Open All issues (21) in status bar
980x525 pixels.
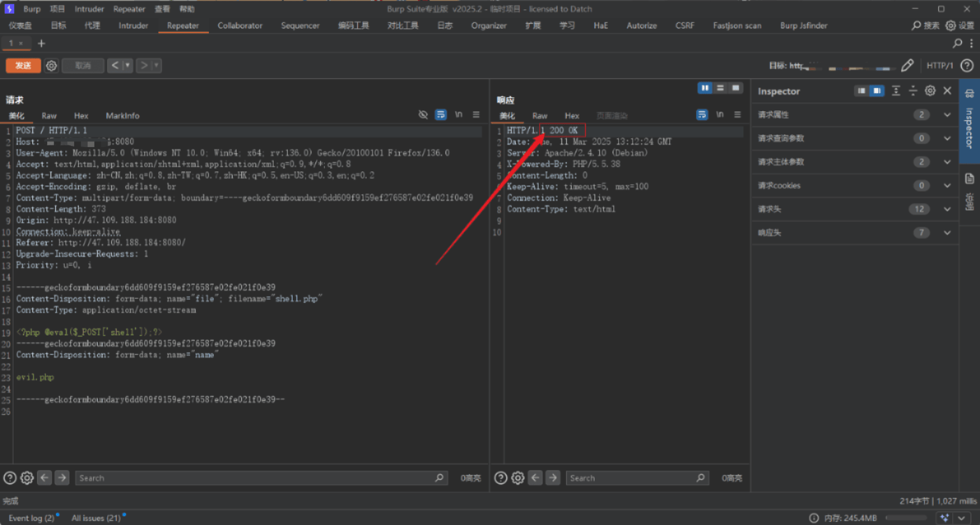(x=97, y=518)
